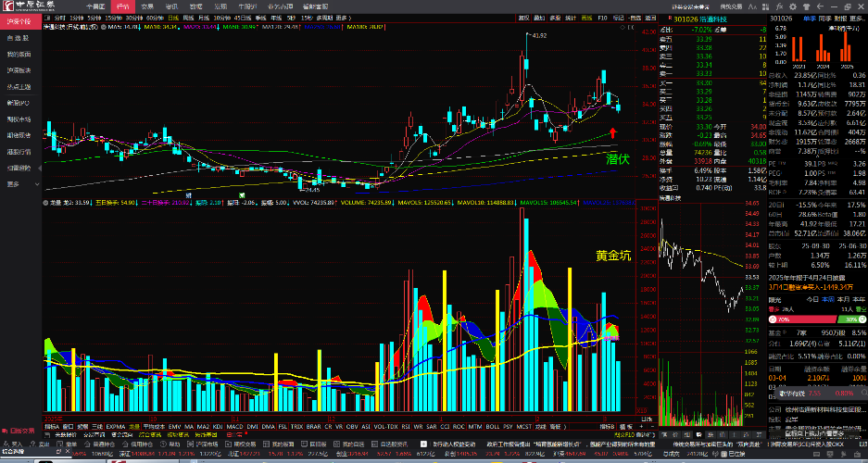Viewport: 868px width, 463px height.
Task: Click the back arrow icon in title bar
Action: click(820, 6)
